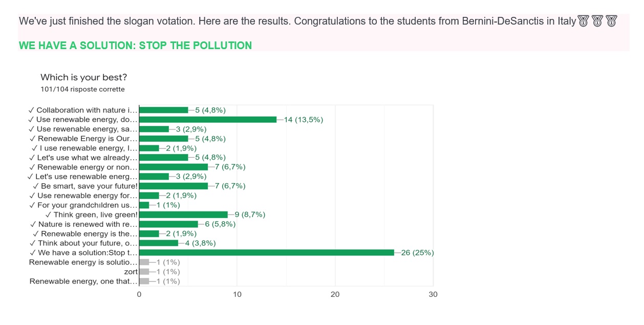Click the 26 (25%) longest green bar
The height and width of the screenshot is (325, 644).
267,252
